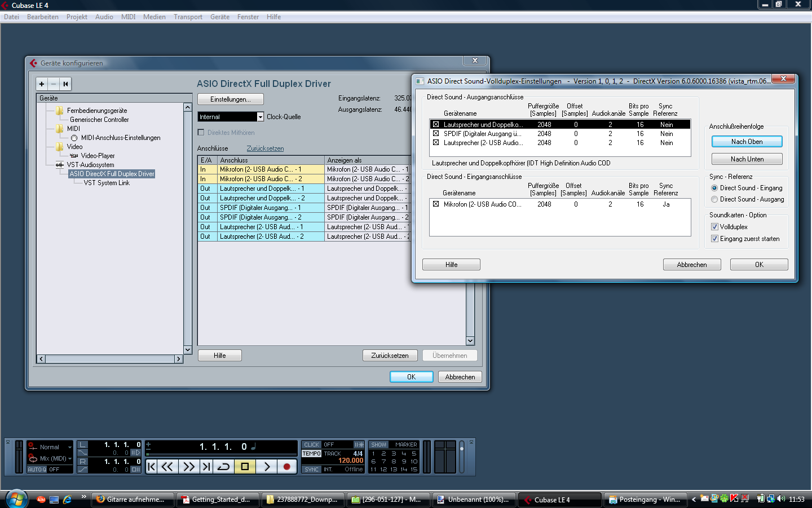This screenshot has height=508, width=812.
Task: Click the precount icon next to CLICK
Action: click(x=359, y=445)
